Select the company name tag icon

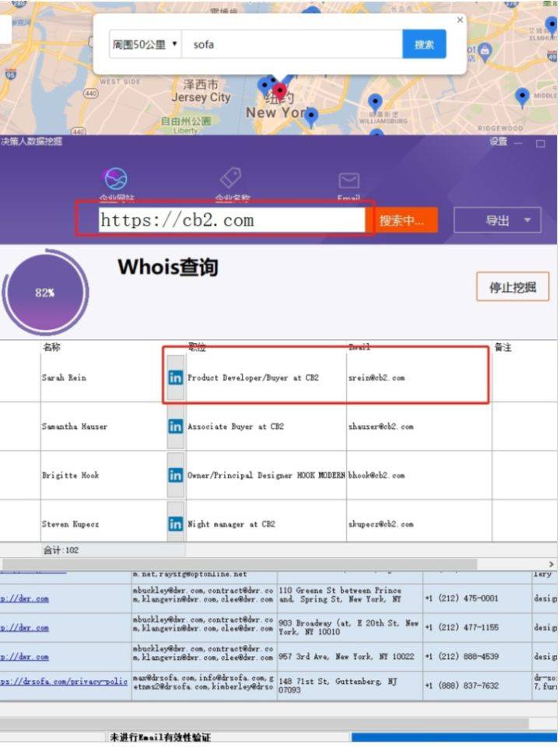point(230,178)
